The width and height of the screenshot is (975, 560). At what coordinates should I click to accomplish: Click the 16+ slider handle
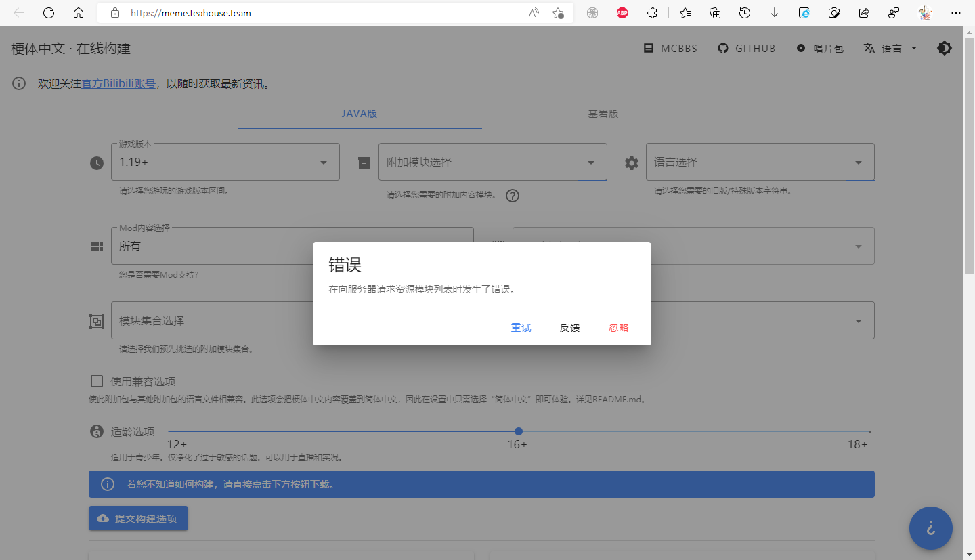point(519,431)
